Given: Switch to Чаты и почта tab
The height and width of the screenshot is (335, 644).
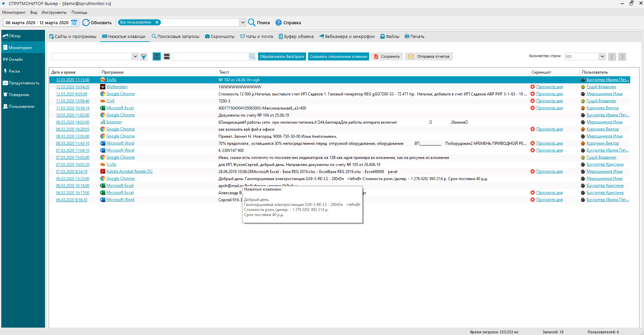Looking at the screenshot, I should tap(257, 36).
